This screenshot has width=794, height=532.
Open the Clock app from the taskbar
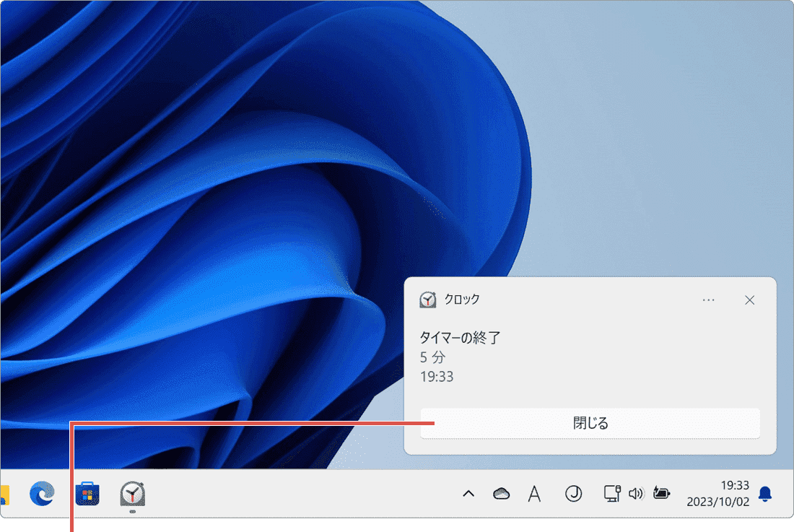(131, 494)
